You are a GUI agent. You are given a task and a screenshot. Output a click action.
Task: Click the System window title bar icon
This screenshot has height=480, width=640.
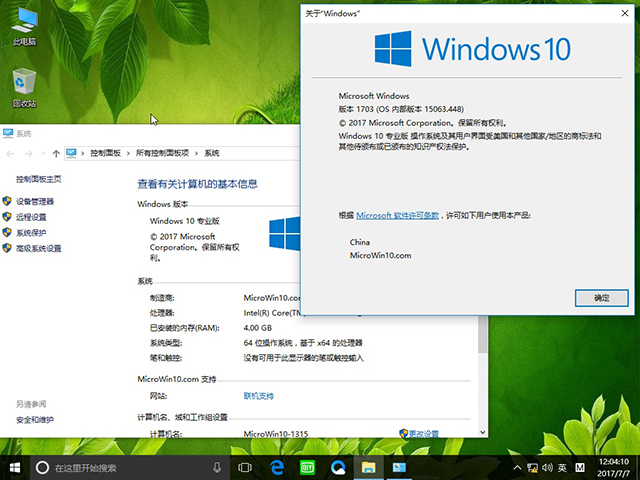pos(8,133)
